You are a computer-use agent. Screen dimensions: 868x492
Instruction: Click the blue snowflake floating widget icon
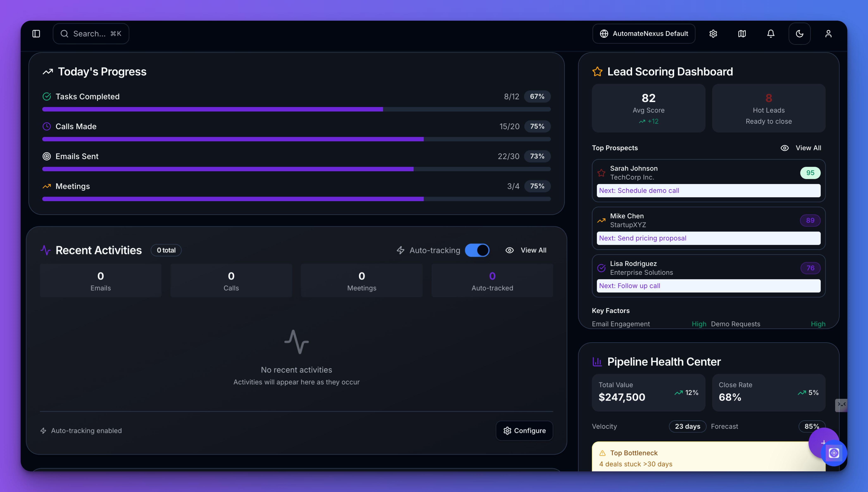click(834, 453)
